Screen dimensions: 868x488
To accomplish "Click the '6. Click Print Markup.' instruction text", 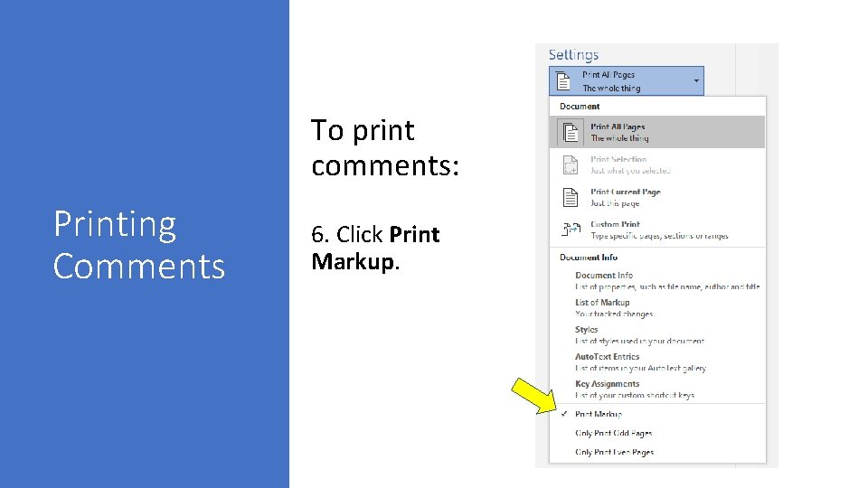I will click(x=375, y=248).
